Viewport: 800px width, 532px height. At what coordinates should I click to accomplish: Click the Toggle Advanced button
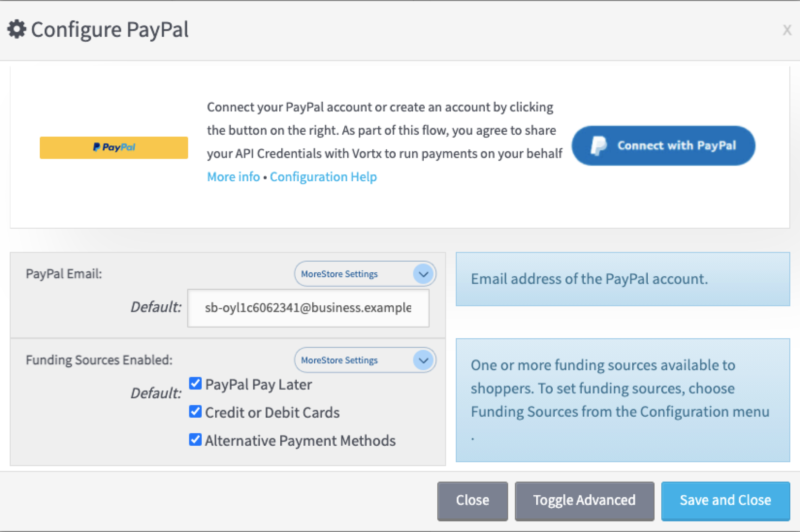[584, 501]
